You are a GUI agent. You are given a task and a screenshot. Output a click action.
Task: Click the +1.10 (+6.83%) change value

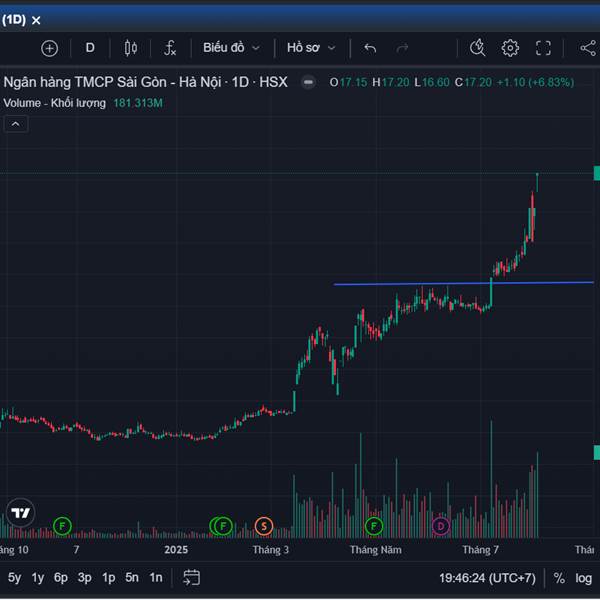pos(535,82)
